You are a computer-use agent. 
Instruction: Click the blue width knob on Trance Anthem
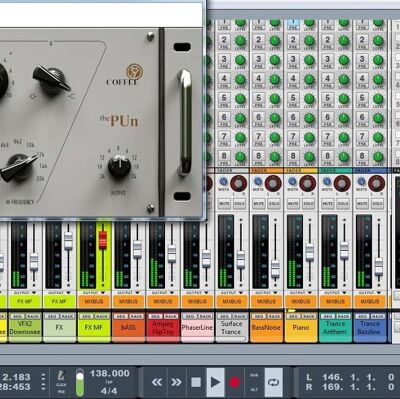tap(327, 182)
